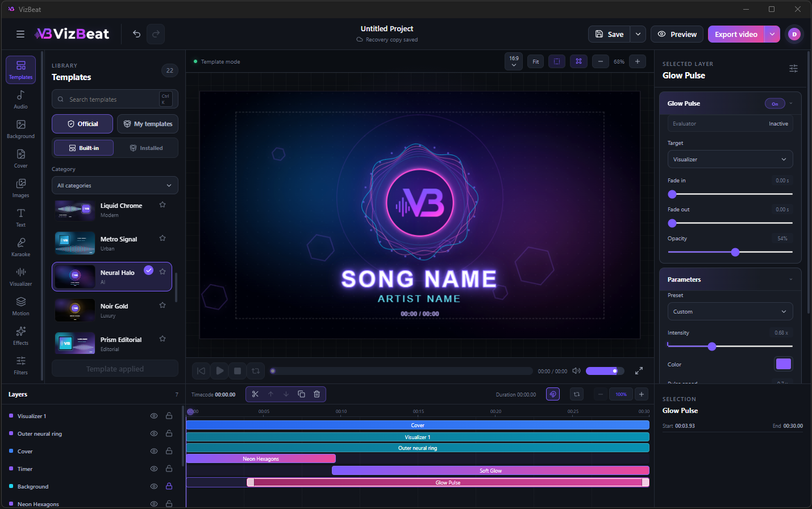
Task: Lock the Visualizer 1 layer
Action: coord(169,416)
